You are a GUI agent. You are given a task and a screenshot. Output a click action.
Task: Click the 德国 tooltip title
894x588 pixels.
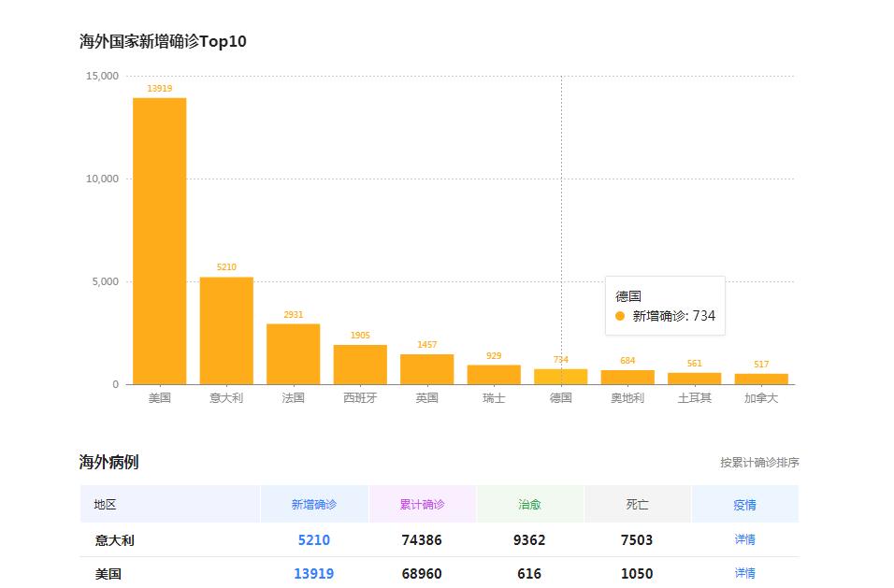628,296
